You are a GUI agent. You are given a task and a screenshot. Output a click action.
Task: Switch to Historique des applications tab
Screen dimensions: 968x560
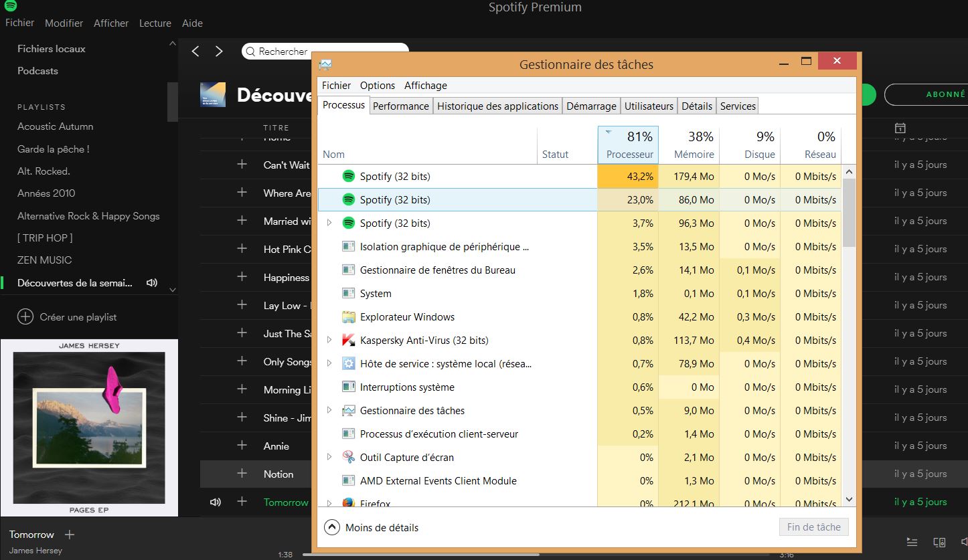(x=497, y=106)
